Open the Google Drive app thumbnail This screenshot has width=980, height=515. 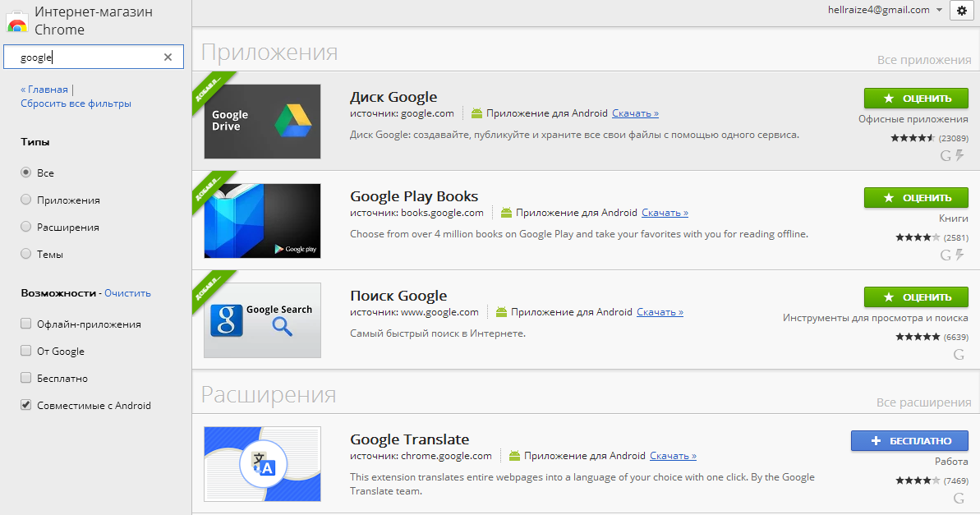(263, 122)
